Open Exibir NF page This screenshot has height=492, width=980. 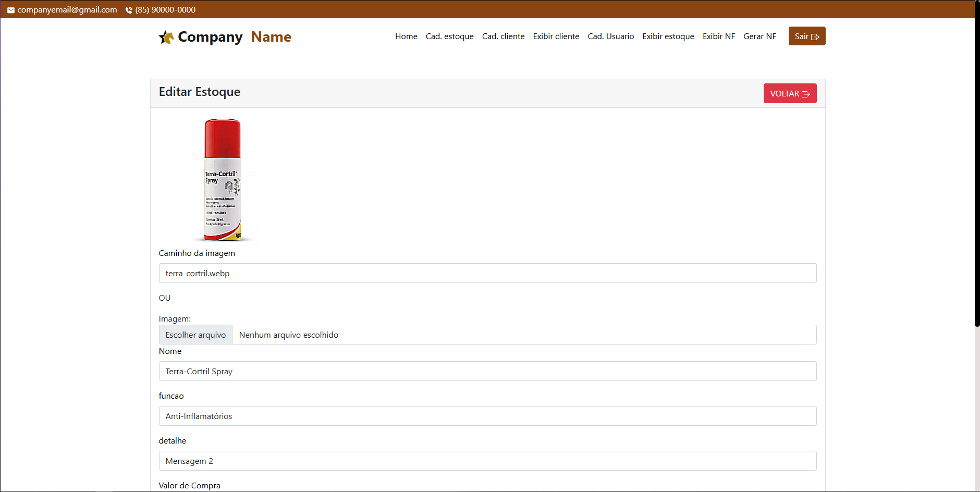coord(719,36)
